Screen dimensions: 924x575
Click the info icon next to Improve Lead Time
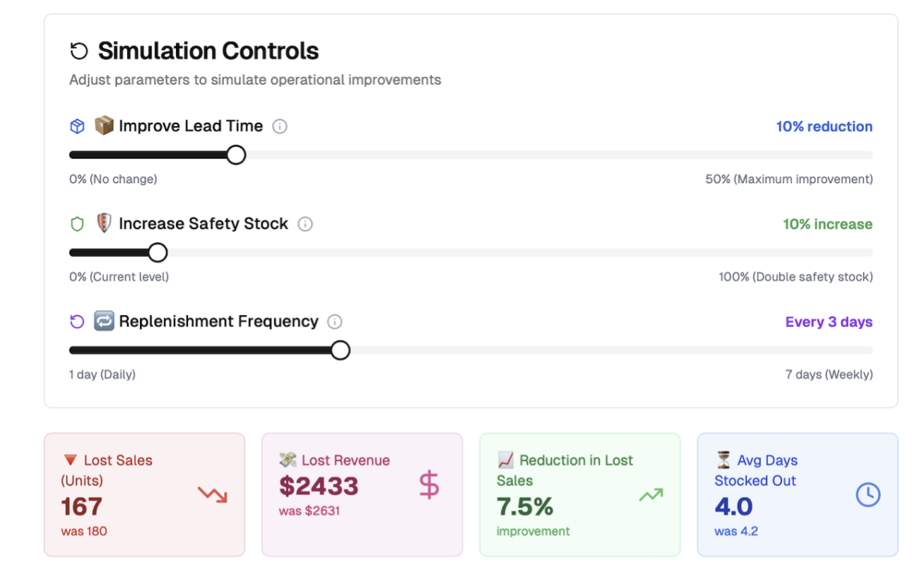click(280, 126)
